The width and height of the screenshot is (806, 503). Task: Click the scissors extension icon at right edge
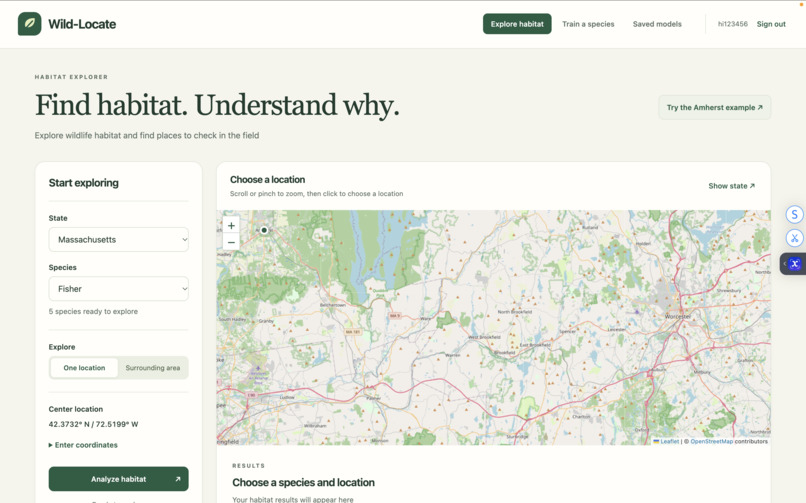click(x=795, y=238)
